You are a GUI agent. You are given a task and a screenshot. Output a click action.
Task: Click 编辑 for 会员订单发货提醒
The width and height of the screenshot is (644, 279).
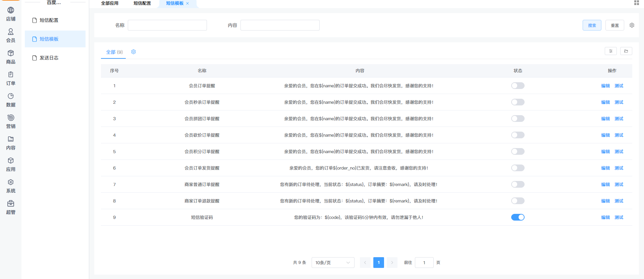(x=605, y=168)
